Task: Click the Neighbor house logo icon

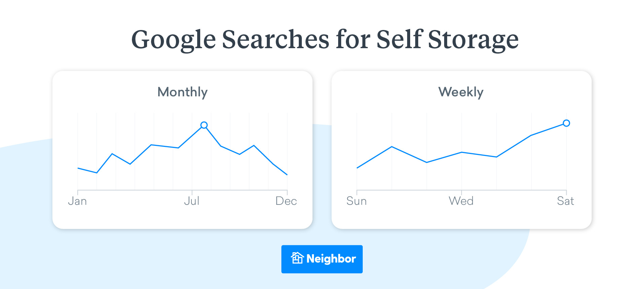Action: pos(297,258)
